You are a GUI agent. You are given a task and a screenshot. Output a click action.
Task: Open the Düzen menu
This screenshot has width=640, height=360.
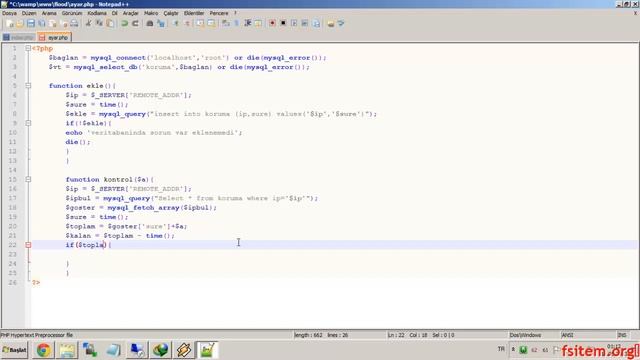pos(29,13)
